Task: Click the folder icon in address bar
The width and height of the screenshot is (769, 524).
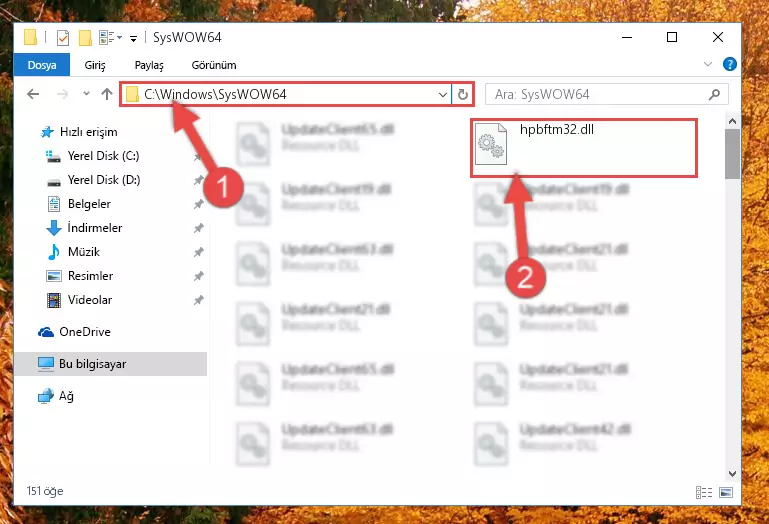Action: click(x=132, y=94)
